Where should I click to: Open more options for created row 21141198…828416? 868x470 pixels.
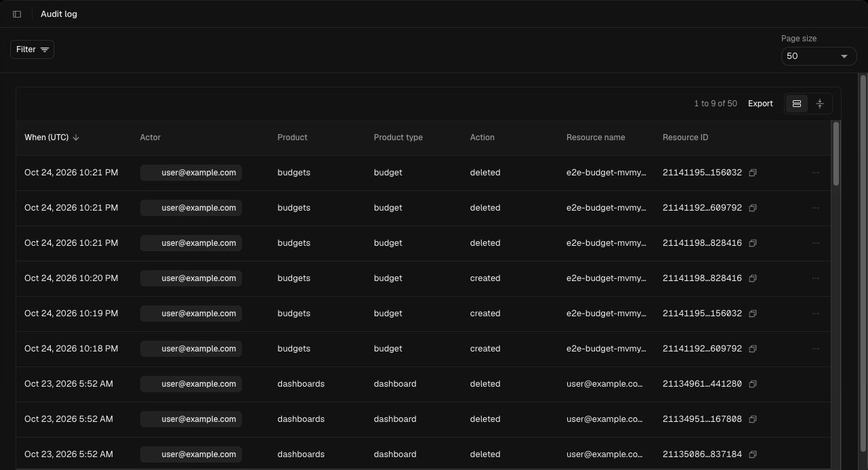coord(816,278)
